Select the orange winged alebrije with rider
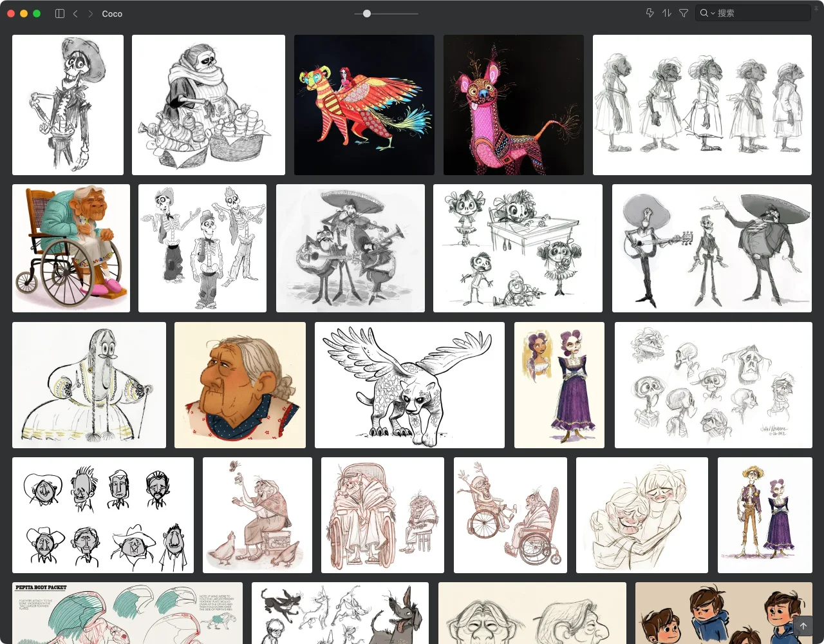This screenshot has width=824, height=644. point(364,105)
